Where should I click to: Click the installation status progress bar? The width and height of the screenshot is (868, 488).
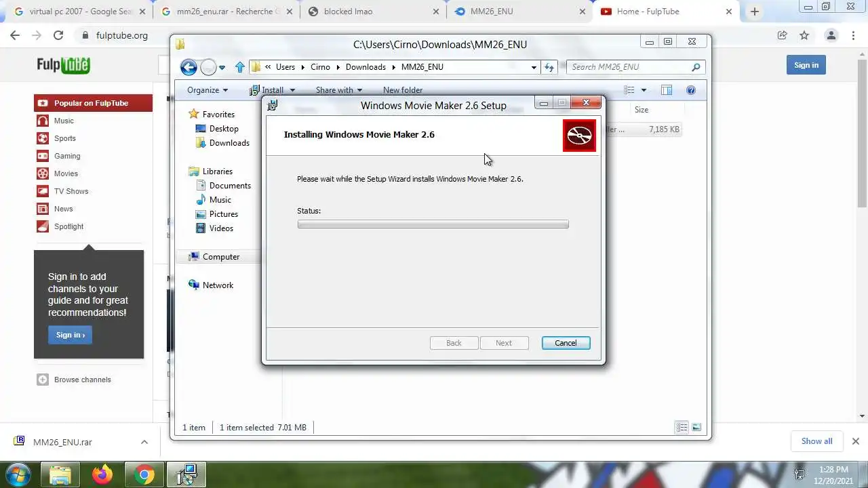coord(433,224)
